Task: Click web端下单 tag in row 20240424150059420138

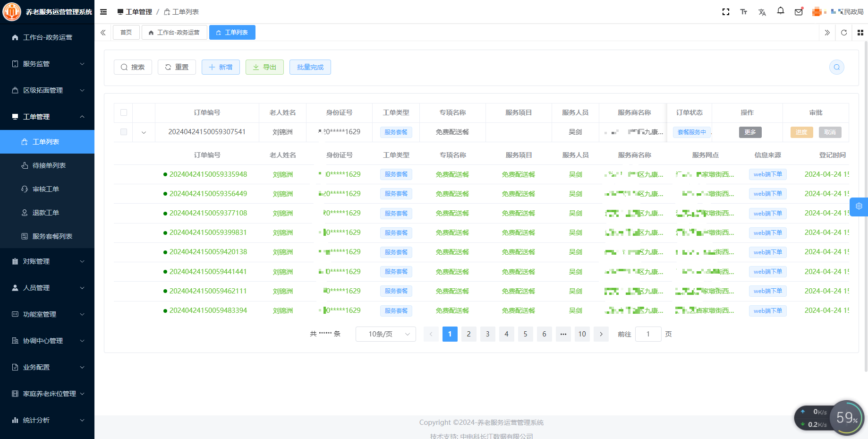Action: (768, 252)
